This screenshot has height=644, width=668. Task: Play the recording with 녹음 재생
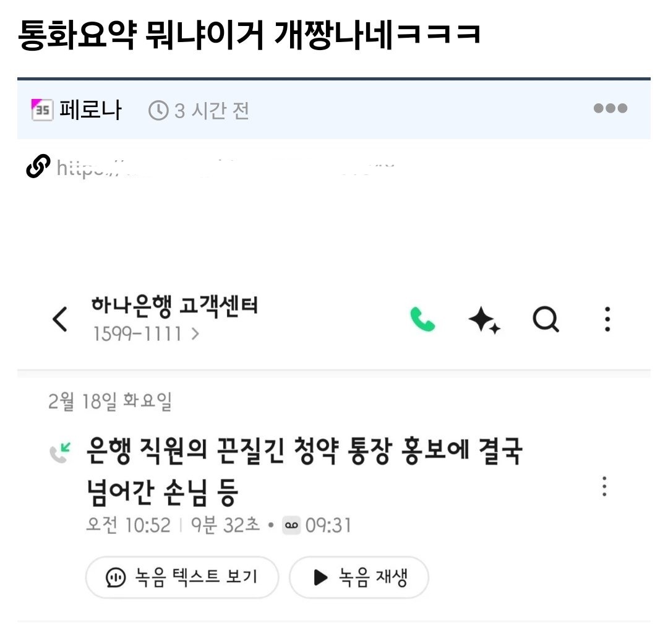coord(359,578)
